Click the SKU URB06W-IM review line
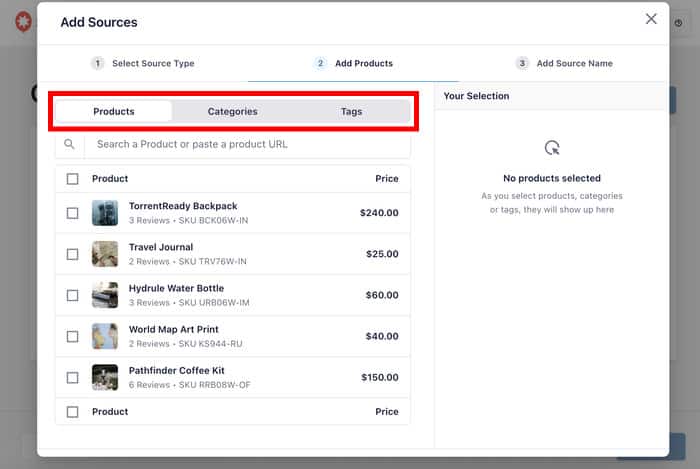Screen dimensions: 700x469 click(x=189, y=303)
